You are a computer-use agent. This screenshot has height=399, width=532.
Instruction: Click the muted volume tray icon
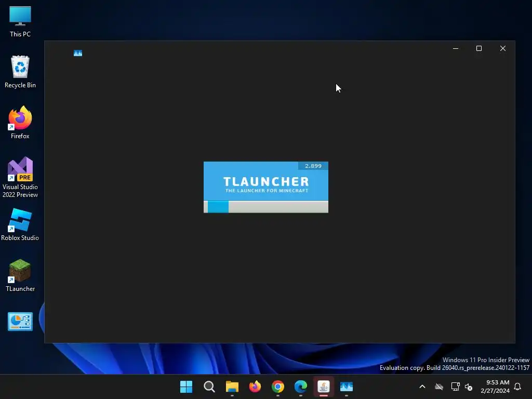(x=469, y=387)
